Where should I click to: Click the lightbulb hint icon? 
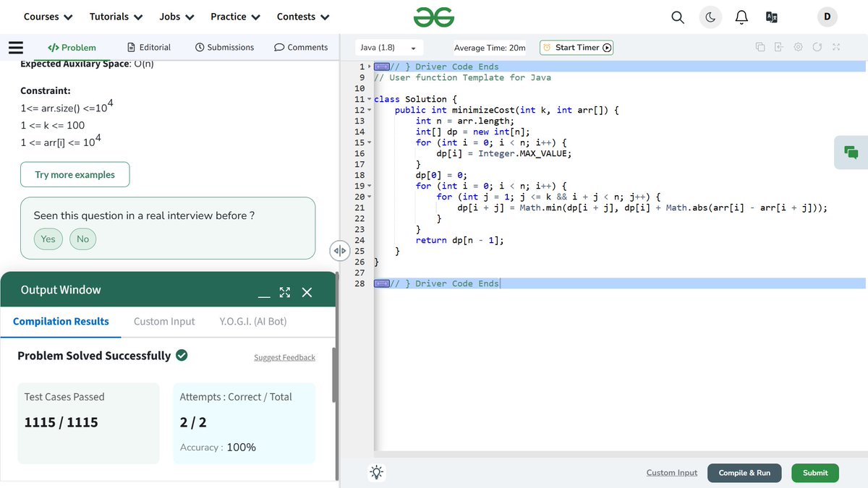(x=376, y=473)
